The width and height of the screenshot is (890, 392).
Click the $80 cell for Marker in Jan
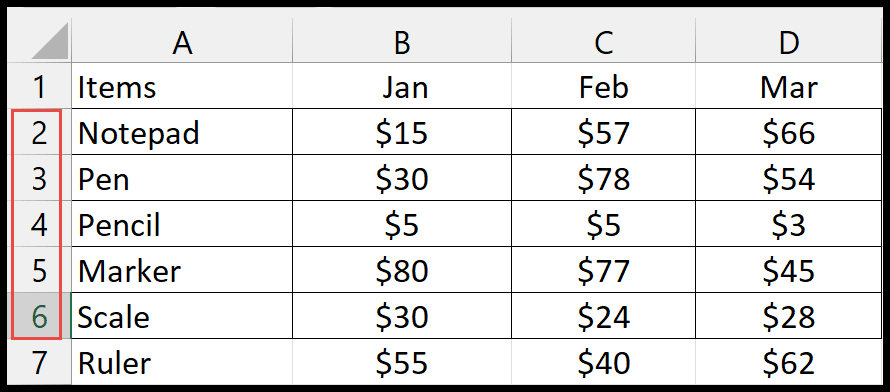pyautogui.click(x=402, y=270)
